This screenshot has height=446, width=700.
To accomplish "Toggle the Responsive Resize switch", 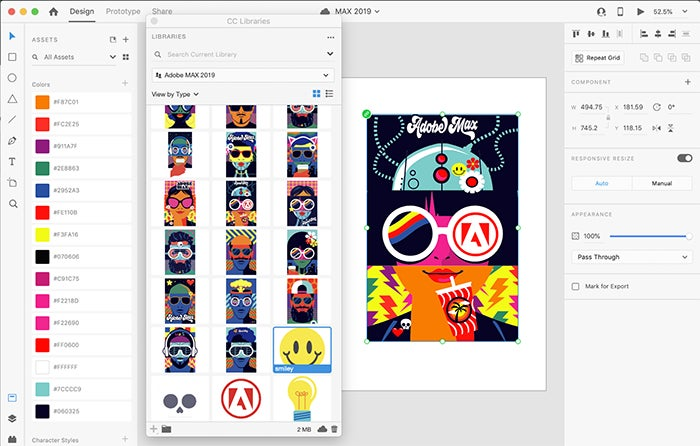I will click(685, 158).
